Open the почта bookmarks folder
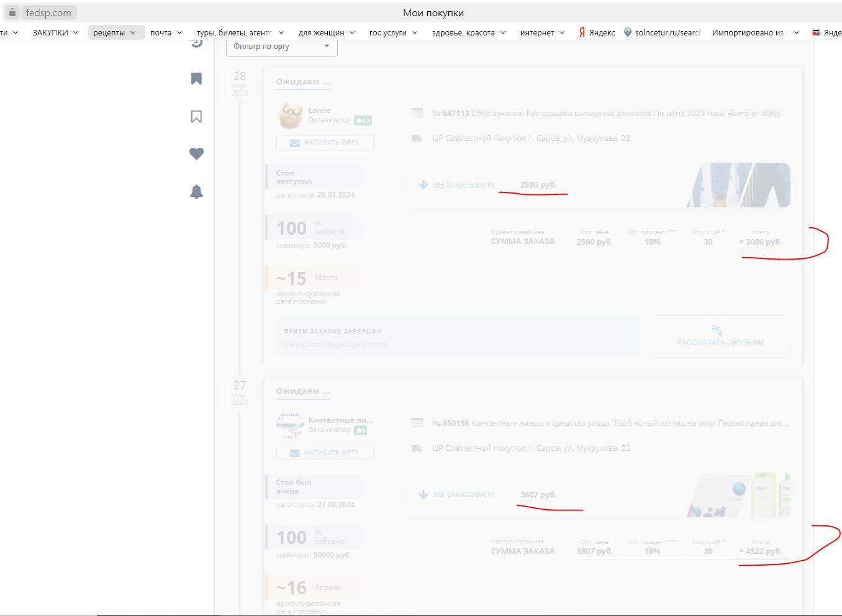Image resolution: width=842 pixels, height=616 pixels. pos(166,32)
